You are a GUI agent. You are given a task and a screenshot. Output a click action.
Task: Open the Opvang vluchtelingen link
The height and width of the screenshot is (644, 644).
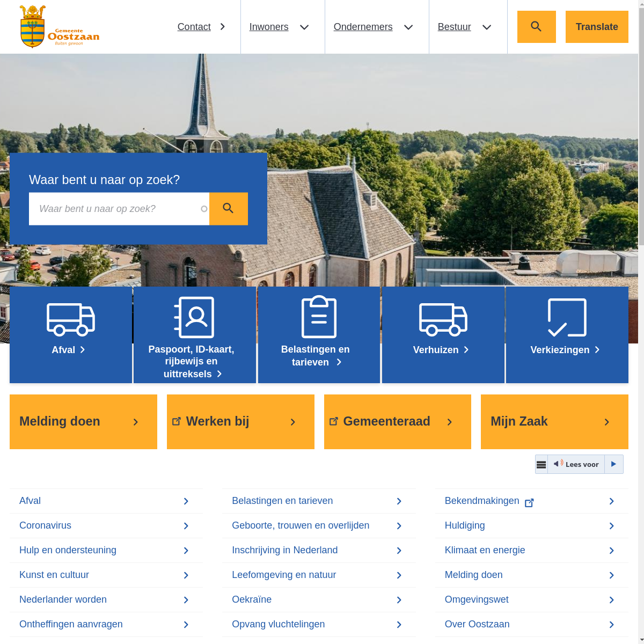coord(279,624)
